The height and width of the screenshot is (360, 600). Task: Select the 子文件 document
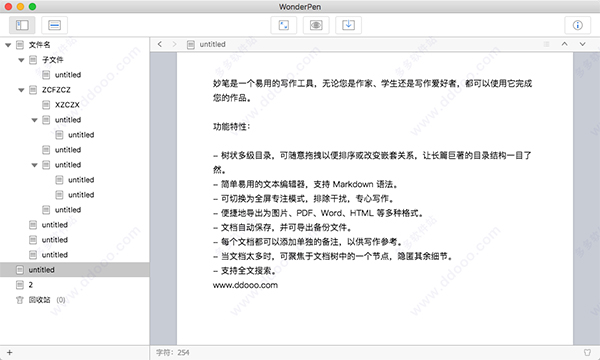pos(53,60)
